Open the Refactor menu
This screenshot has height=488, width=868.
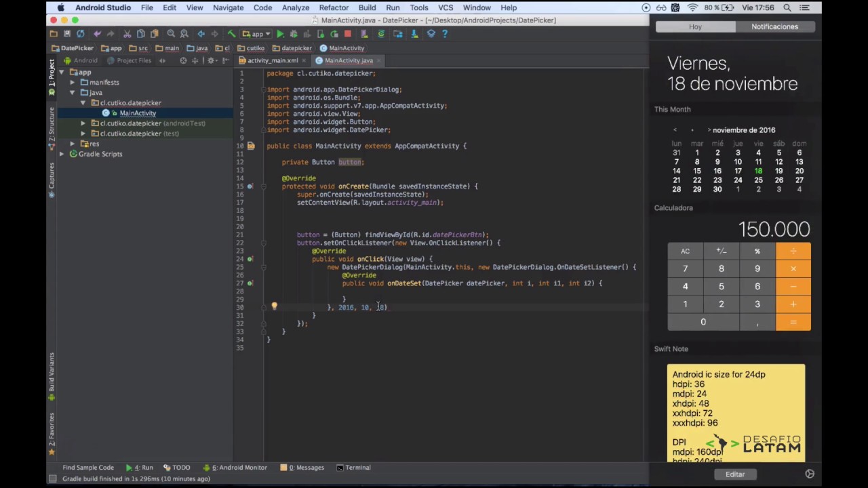tap(334, 7)
